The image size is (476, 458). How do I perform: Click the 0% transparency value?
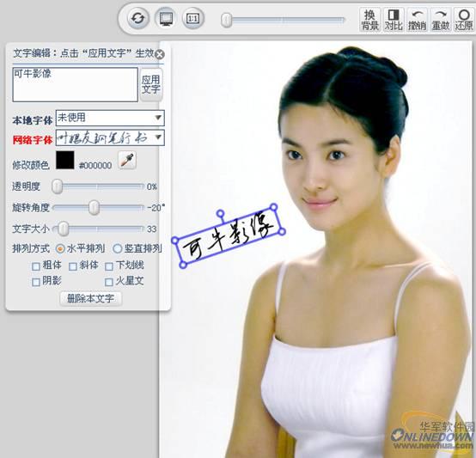coord(152,186)
